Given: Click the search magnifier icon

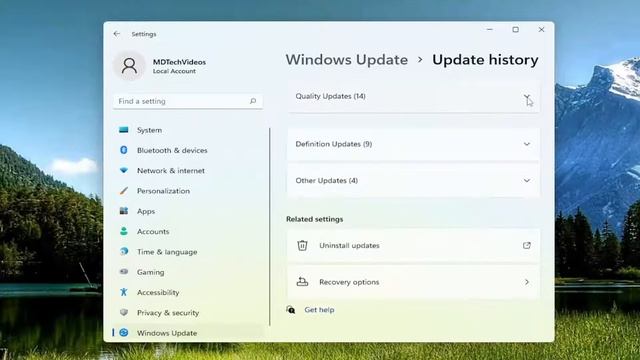Looking at the screenshot, I should pos(253,101).
